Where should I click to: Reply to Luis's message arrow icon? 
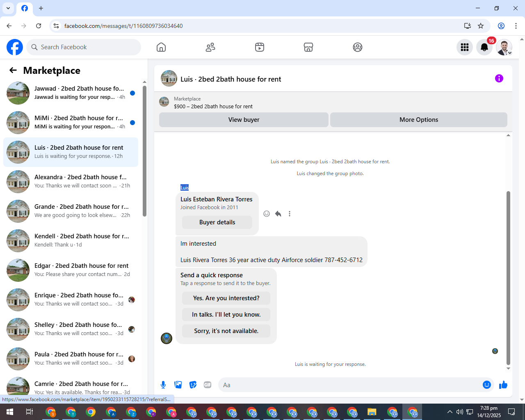(x=278, y=214)
